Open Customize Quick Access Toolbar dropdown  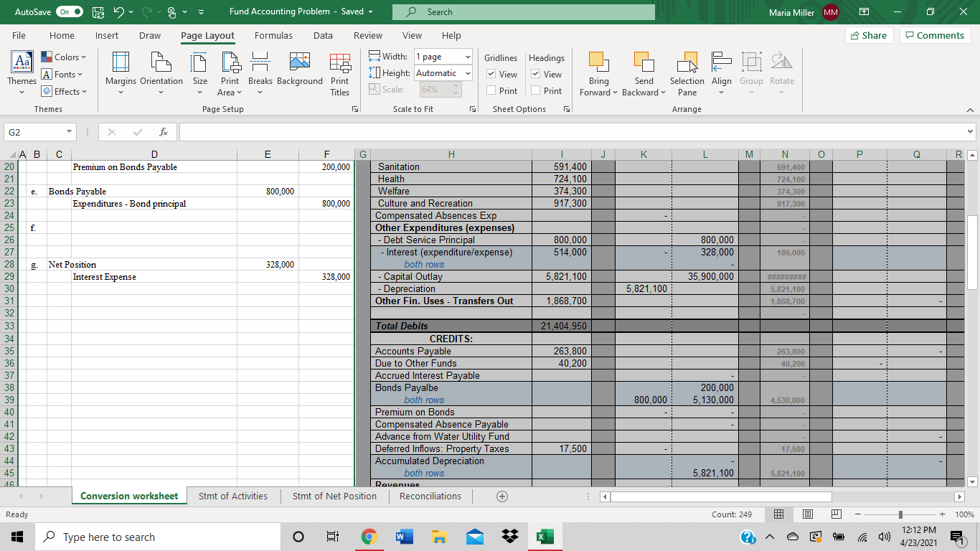tap(200, 12)
